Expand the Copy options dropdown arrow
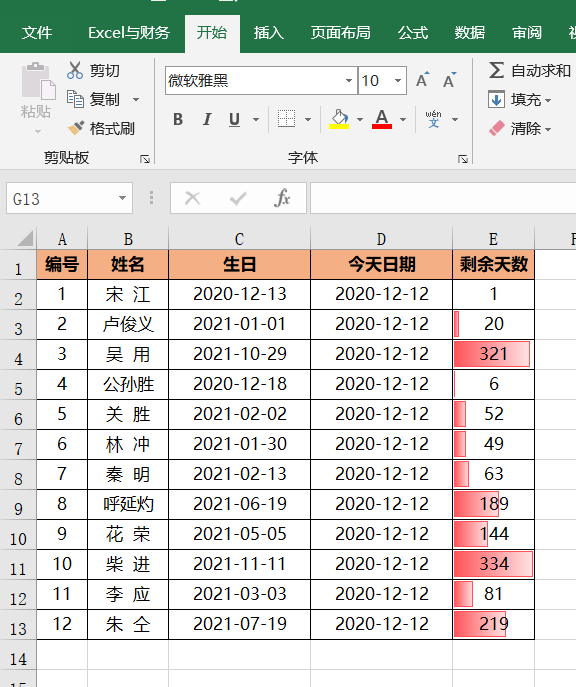576x687 pixels. point(136,99)
